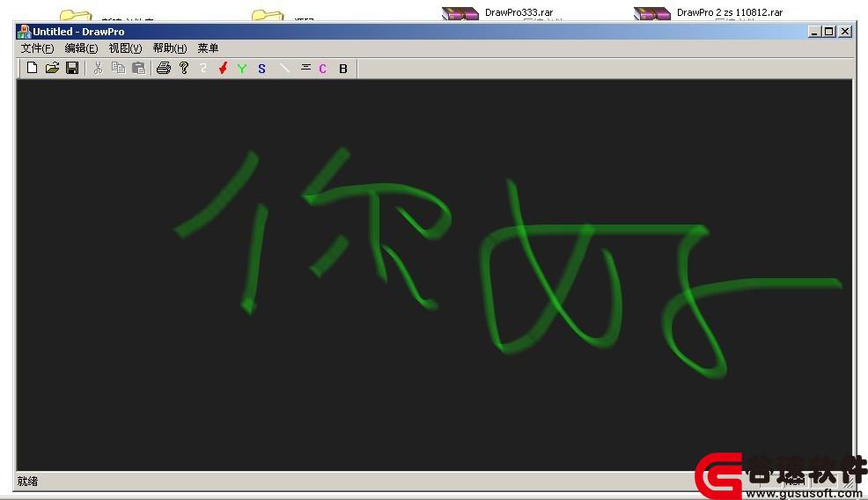Click the Untitled - DrawPro title bar
The image size is (868, 500).
(x=435, y=32)
